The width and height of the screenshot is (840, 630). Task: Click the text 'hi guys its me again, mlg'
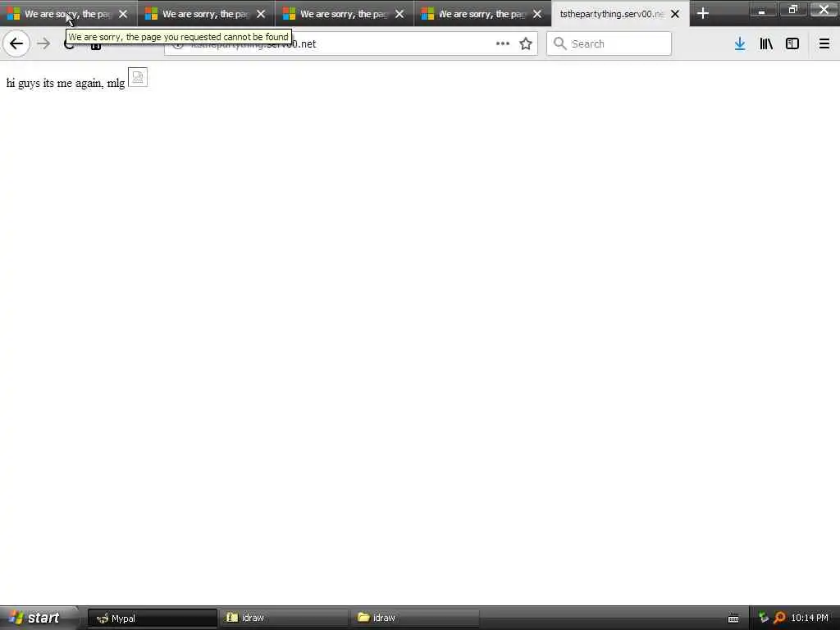coord(66,83)
